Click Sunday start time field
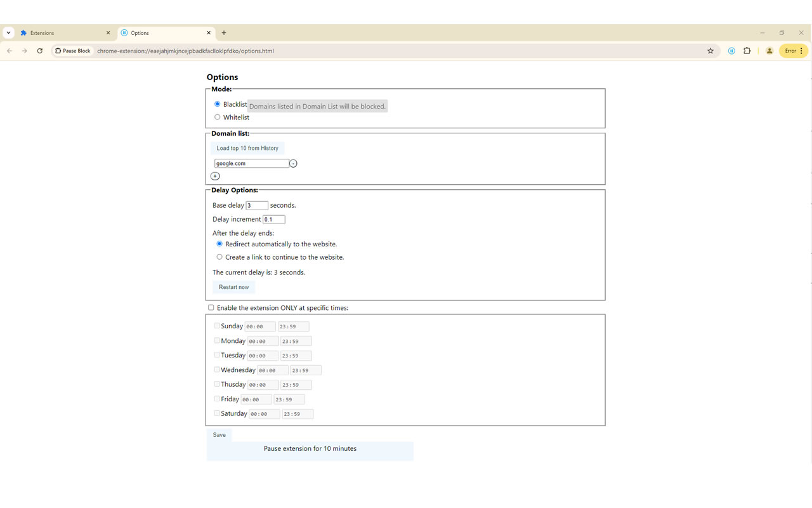The height and width of the screenshot is (508, 812). (x=260, y=326)
